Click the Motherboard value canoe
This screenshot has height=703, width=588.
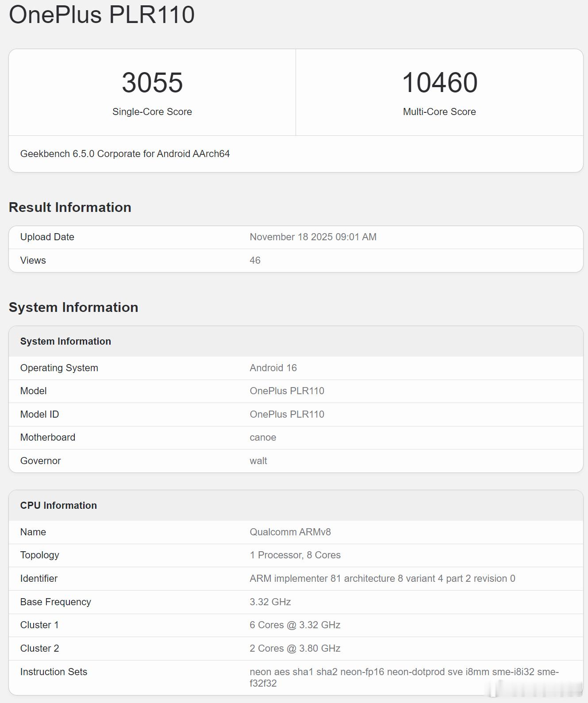(x=263, y=438)
